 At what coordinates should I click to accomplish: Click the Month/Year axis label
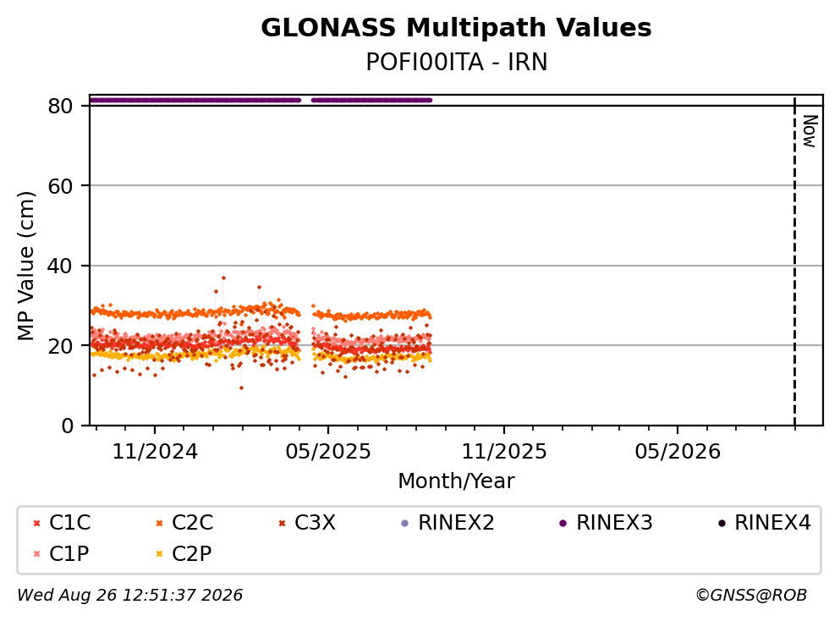coord(456,481)
